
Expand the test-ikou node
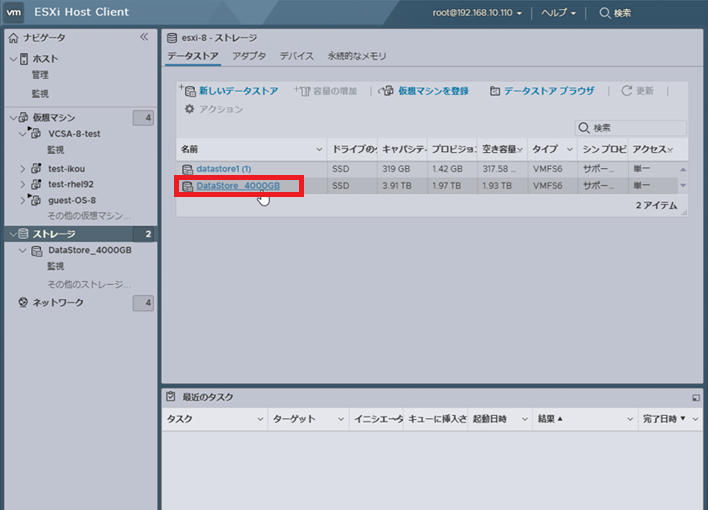(x=23, y=169)
